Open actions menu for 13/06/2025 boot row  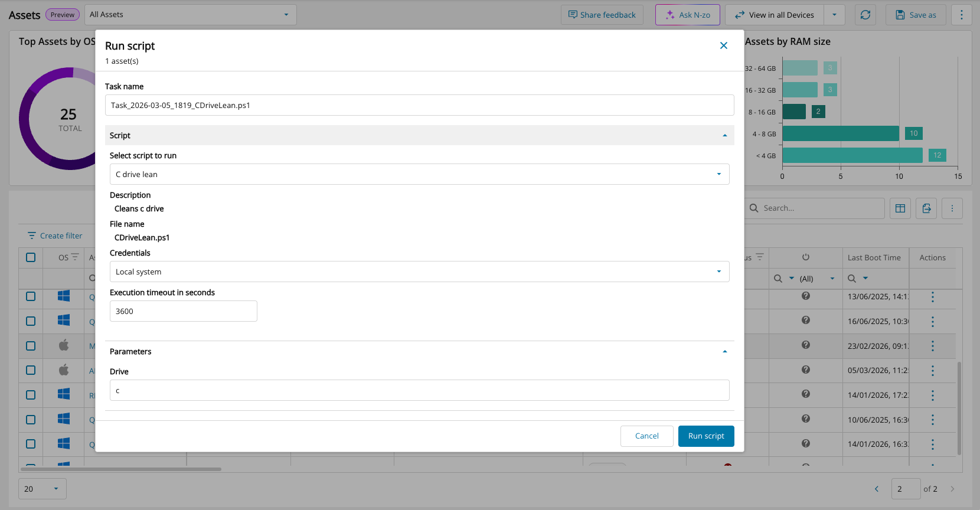pyautogui.click(x=932, y=297)
